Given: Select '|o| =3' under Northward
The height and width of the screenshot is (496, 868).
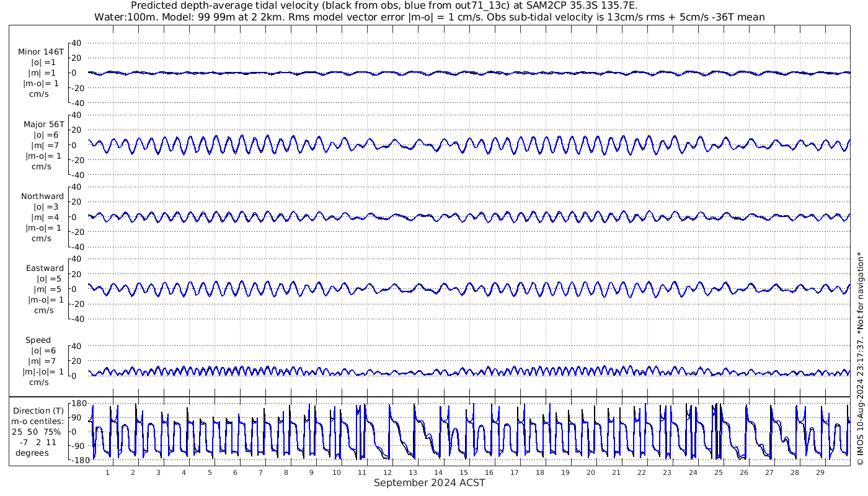Looking at the screenshot, I should point(46,206).
